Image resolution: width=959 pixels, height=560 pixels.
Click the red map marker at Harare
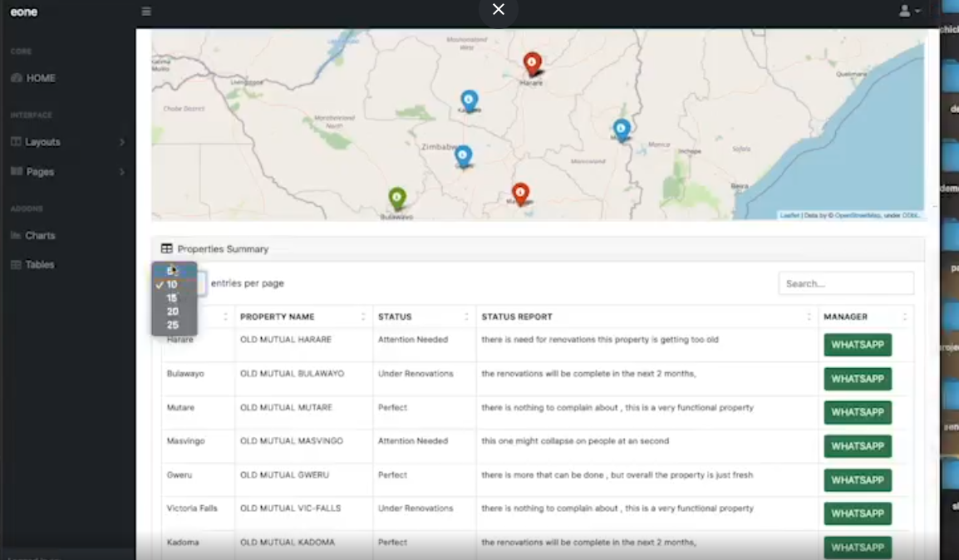coord(532,64)
